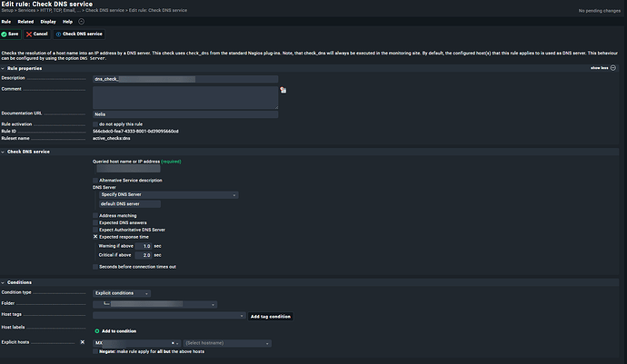Viewport: 627px width, 364px height.
Task: Click the Critical if above value field
Action: [x=144, y=255]
